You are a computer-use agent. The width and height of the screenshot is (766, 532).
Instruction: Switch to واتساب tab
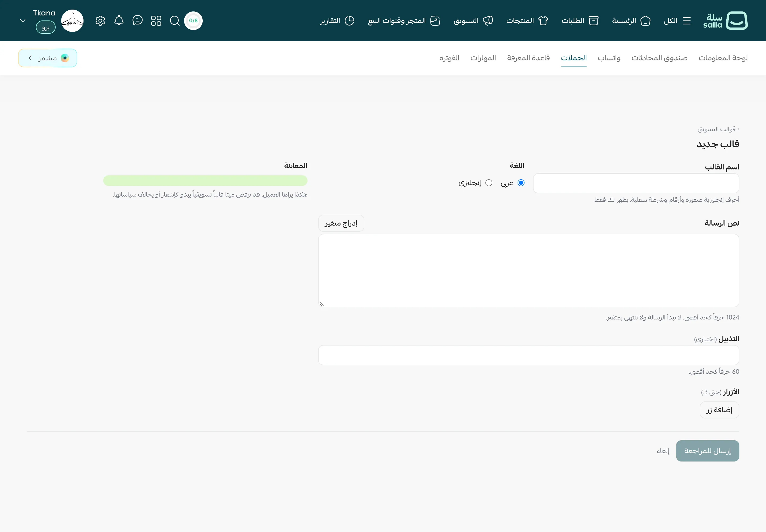(609, 58)
